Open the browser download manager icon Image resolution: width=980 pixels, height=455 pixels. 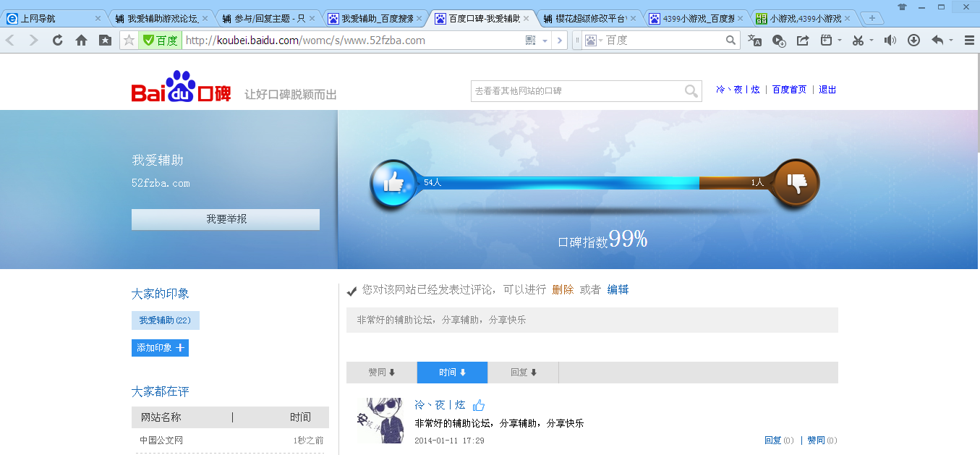[913, 41]
